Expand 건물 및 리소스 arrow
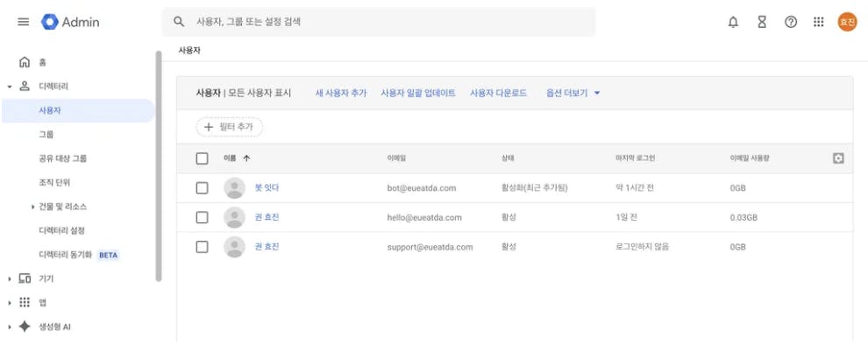The height and width of the screenshot is (352, 868). [x=33, y=207]
